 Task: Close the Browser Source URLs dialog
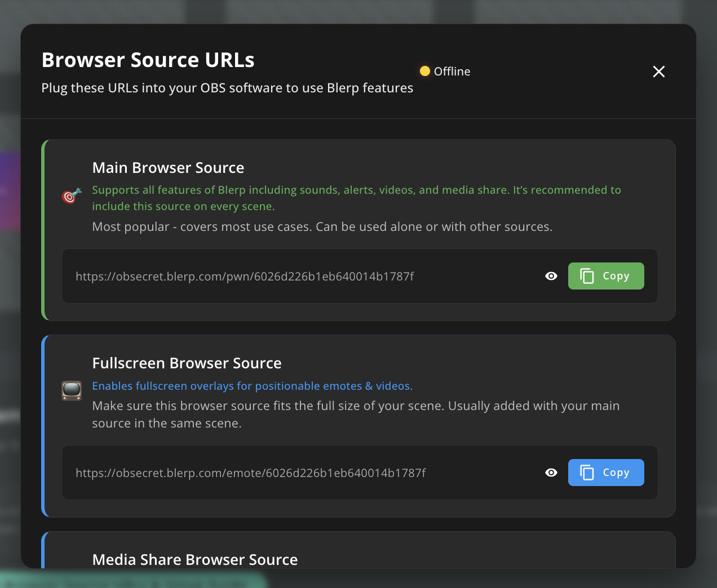click(x=658, y=72)
